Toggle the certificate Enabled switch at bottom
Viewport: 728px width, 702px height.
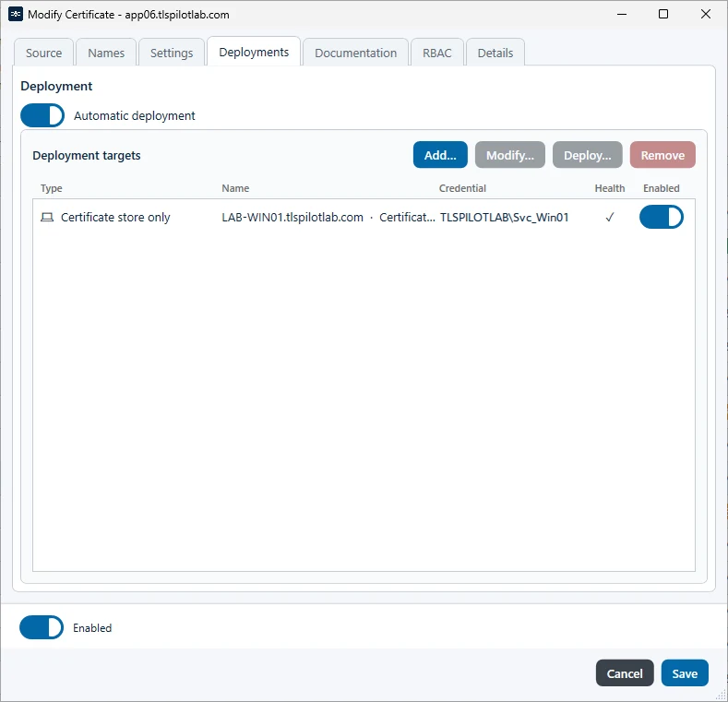pos(42,627)
